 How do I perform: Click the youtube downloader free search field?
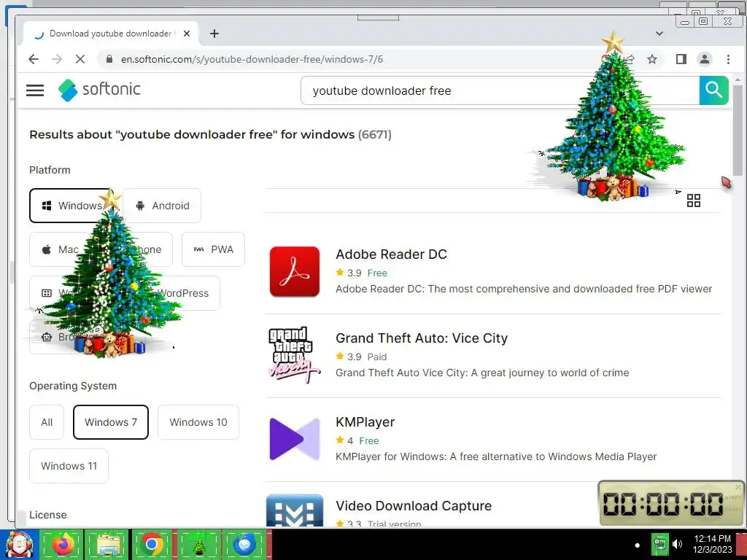pyautogui.click(x=500, y=90)
